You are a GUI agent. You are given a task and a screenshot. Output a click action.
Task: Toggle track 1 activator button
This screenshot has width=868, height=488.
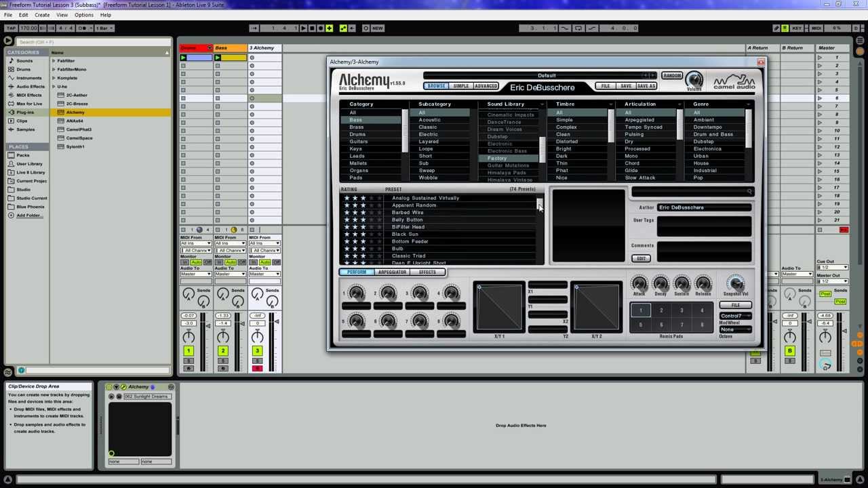point(189,350)
